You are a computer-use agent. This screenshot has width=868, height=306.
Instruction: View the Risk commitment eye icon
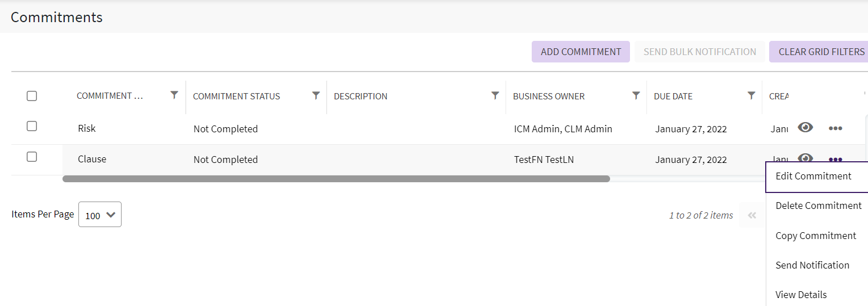click(x=805, y=128)
